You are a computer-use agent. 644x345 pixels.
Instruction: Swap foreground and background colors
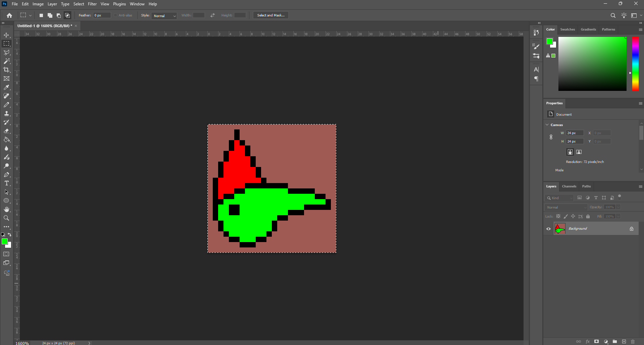coord(10,235)
